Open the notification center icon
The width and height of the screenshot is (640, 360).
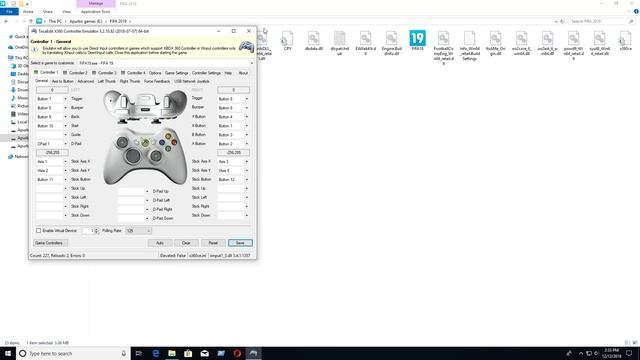pyautogui.click(x=629, y=353)
